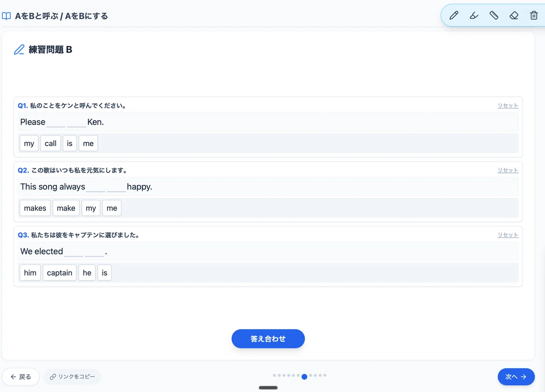
Task: Choose word chip 'makes' in Q2
Action: (x=35, y=208)
